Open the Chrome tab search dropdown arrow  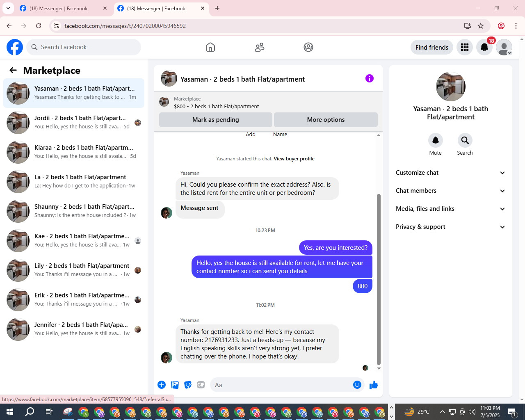[8, 8]
